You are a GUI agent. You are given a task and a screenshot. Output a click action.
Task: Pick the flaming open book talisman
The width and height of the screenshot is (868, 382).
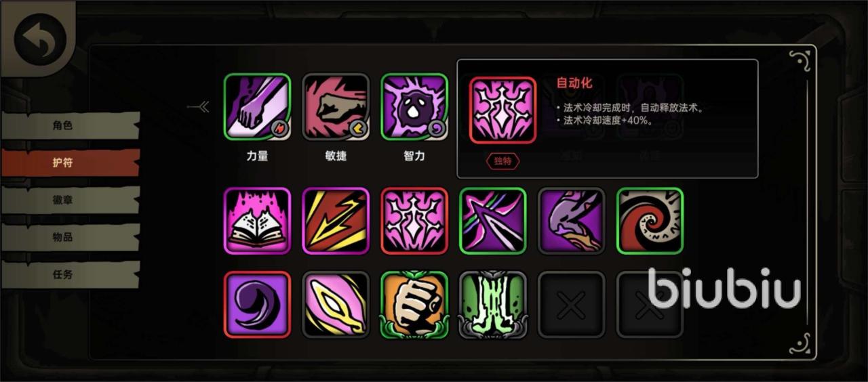257,221
